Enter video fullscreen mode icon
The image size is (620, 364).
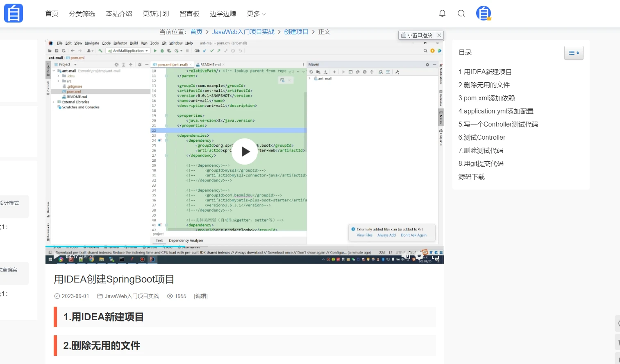pos(435,257)
